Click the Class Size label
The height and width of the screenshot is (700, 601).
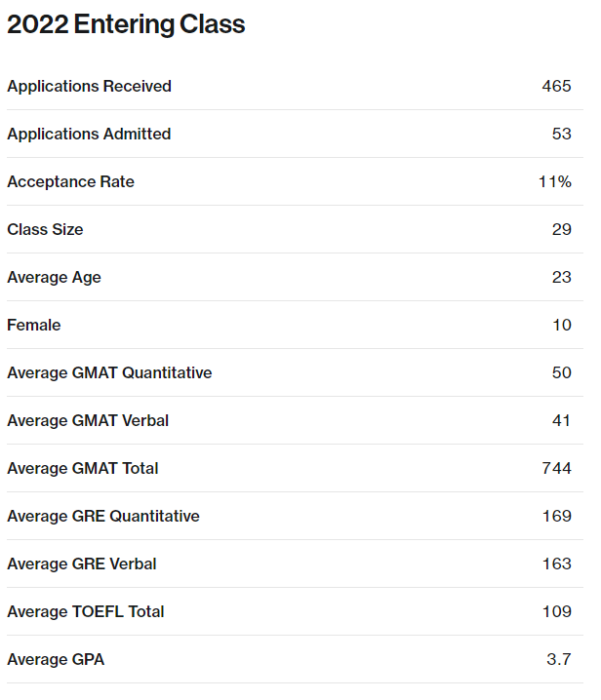tap(45, 229)
